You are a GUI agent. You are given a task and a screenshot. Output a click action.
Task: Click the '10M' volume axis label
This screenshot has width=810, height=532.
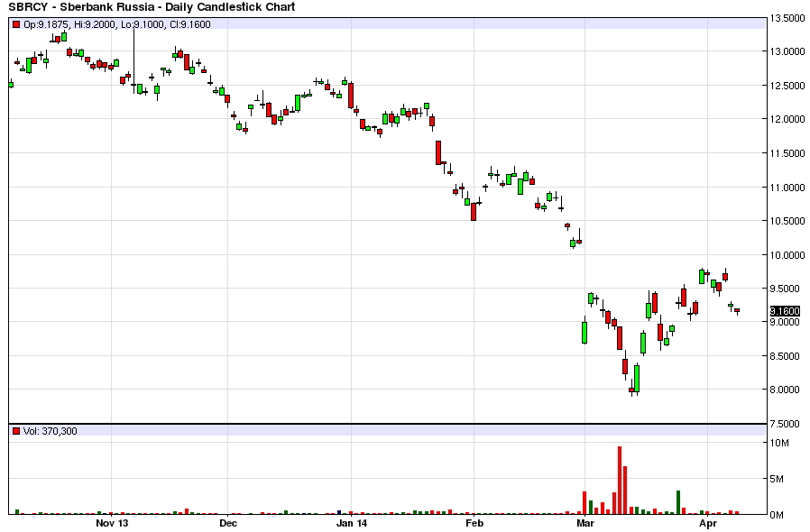click(779, 443)
